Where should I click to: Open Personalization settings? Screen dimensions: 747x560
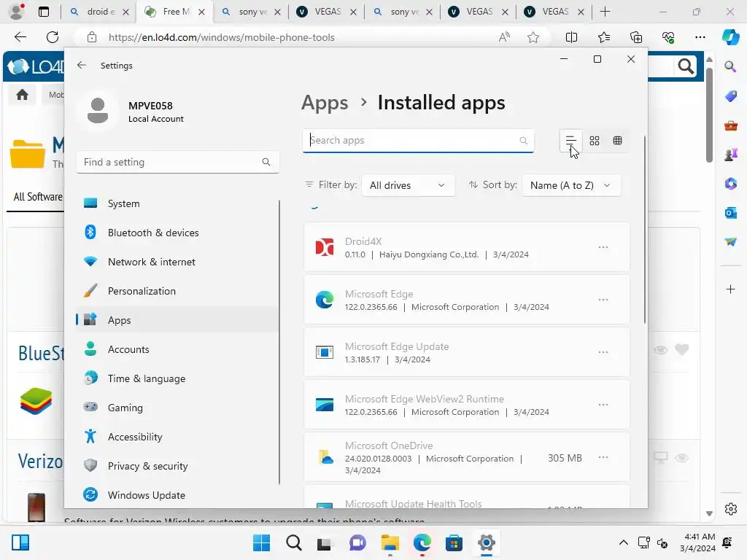tap(177, 291)
